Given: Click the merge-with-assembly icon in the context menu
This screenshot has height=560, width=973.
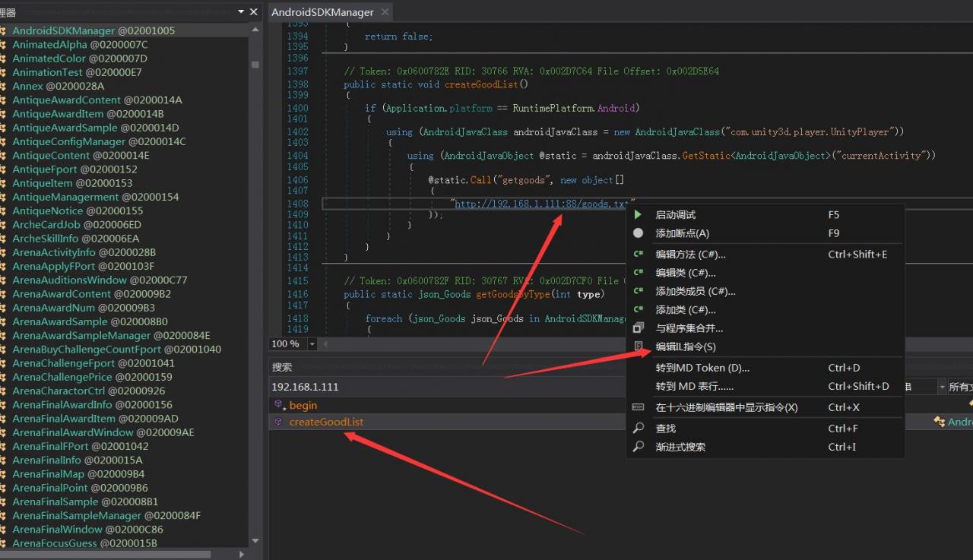Looking at the screenshot, I should (639, 328).
